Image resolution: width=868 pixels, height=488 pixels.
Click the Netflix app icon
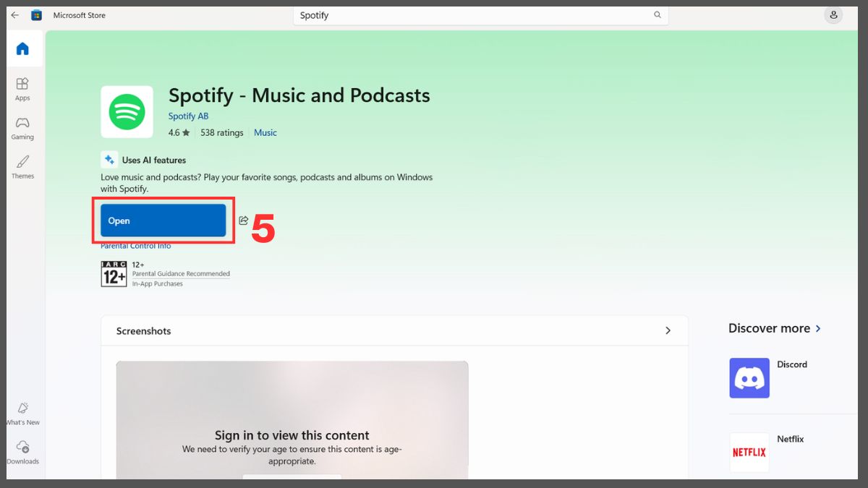tap(749, 453)
